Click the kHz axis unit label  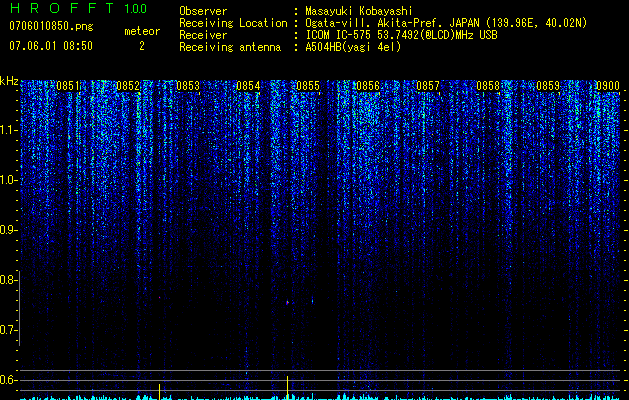(x=9, y=81)
